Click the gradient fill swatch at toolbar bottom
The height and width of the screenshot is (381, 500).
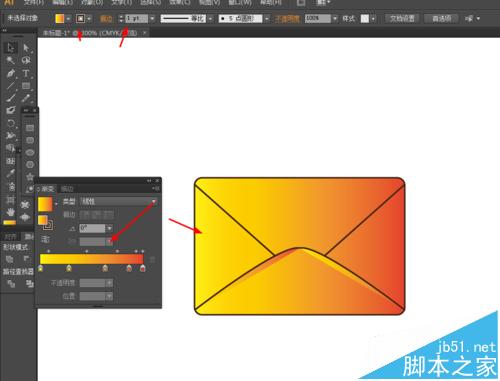(x=9, y=222)
